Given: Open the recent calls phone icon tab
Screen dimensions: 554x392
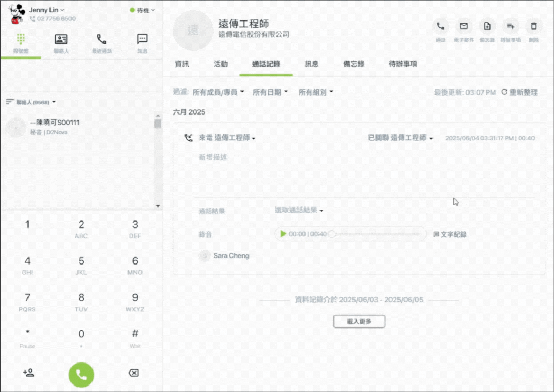Looking at the screenshot, I should coord(102,39).
